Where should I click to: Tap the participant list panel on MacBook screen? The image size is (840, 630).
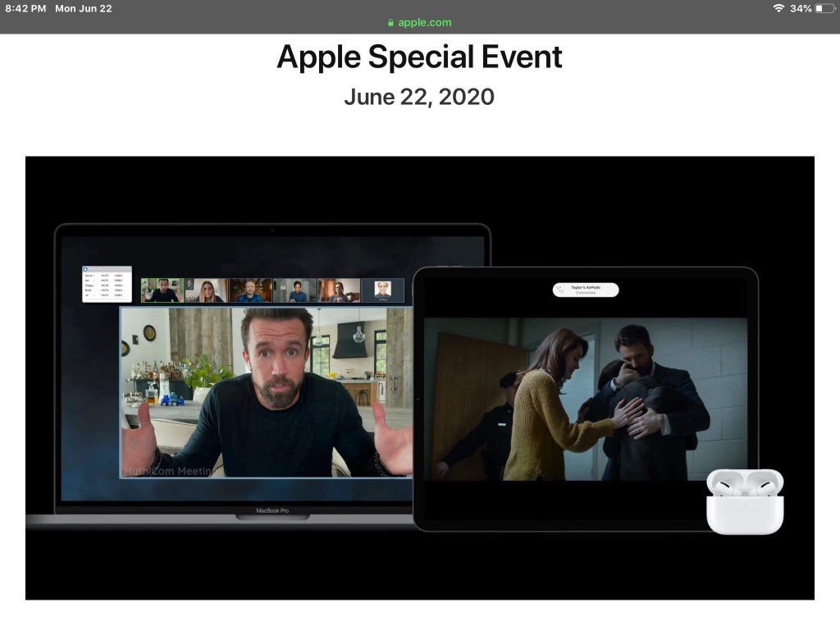click(107, 284)
